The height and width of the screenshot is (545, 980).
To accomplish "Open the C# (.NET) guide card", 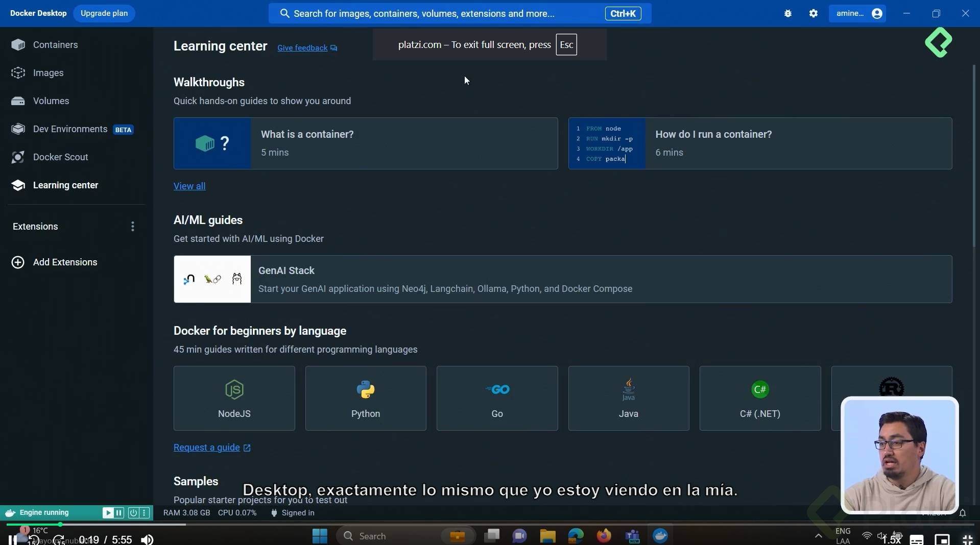I will tap(760, 398).
